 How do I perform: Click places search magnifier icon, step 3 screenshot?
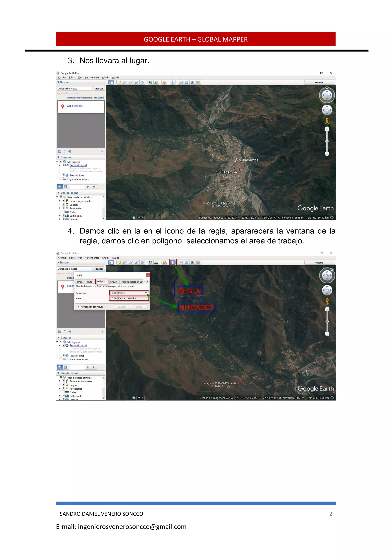coord(60,187)
